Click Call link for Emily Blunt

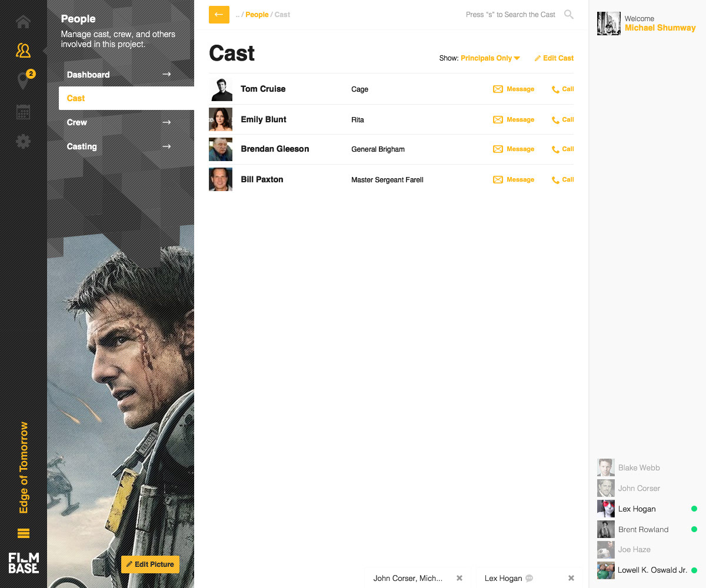click(x=568, y=120)
